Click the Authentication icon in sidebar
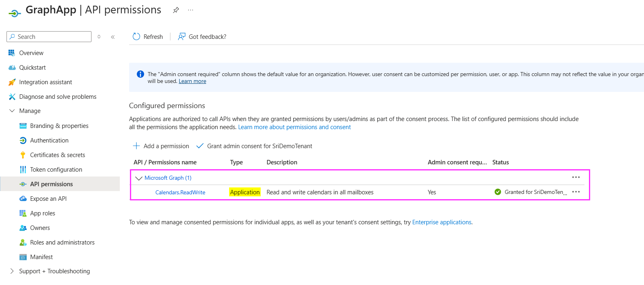This screenshot has width=644, height=285. coord(23,140)
